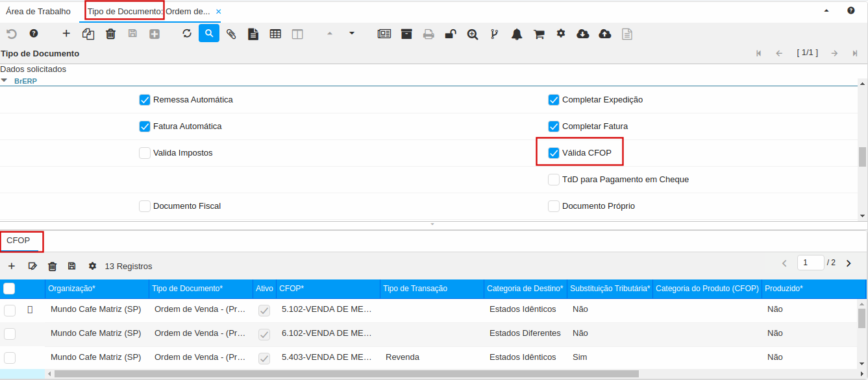
Task: Sort by the Categoria de Destino column header
Action: click(526, 289)
